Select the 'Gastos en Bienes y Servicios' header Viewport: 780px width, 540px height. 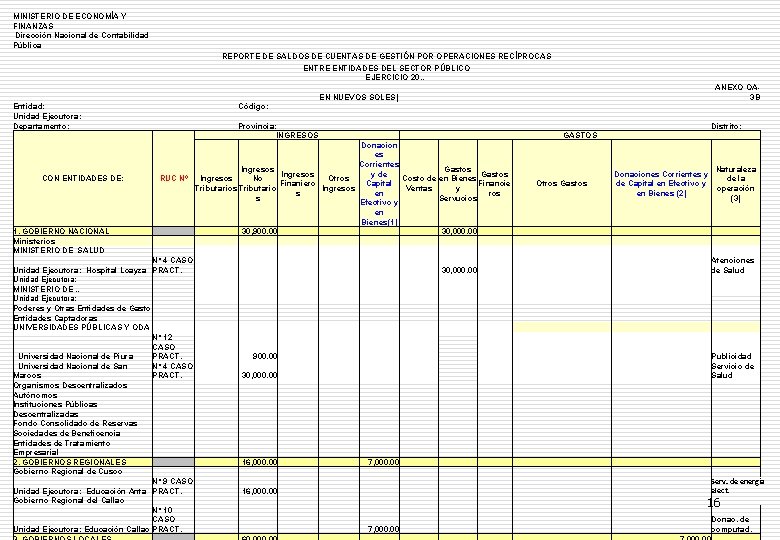coord(458,183)
